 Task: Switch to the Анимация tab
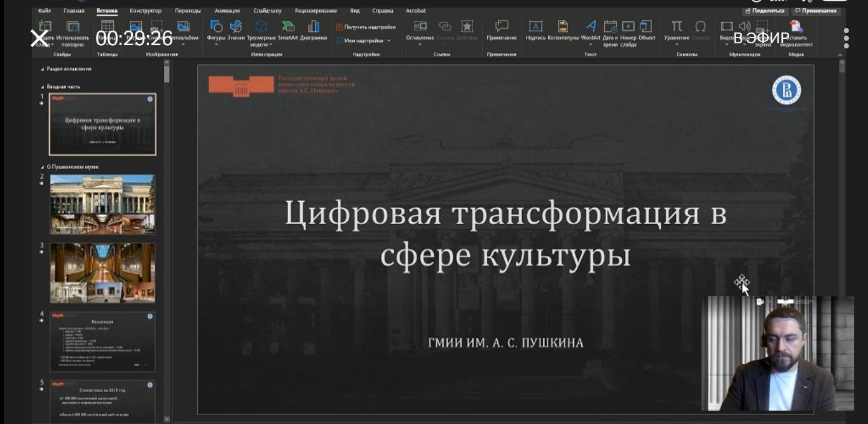pos(227,11)
